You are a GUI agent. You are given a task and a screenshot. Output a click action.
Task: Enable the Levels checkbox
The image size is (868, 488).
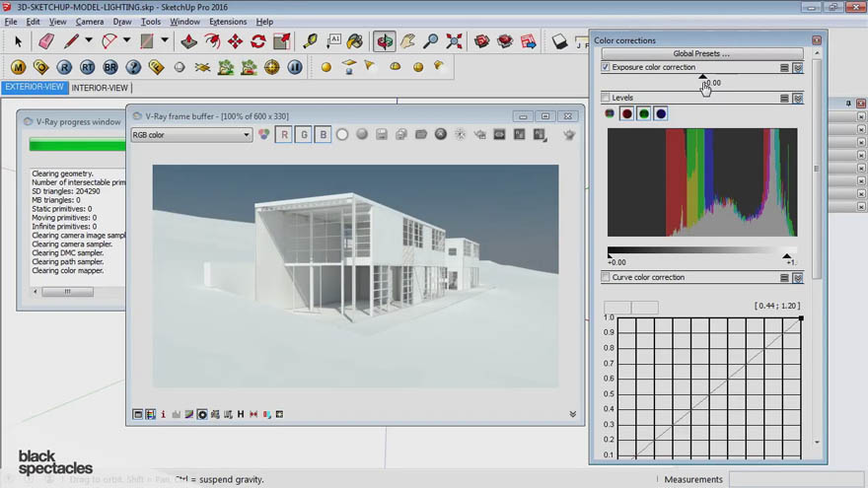[x=606, y=98]
